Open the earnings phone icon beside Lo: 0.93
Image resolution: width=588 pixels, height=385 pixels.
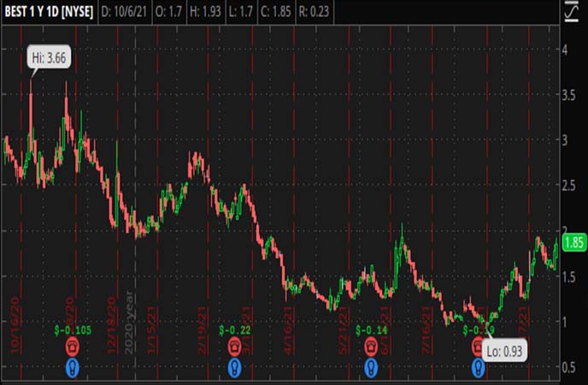[x=478, y=346]
